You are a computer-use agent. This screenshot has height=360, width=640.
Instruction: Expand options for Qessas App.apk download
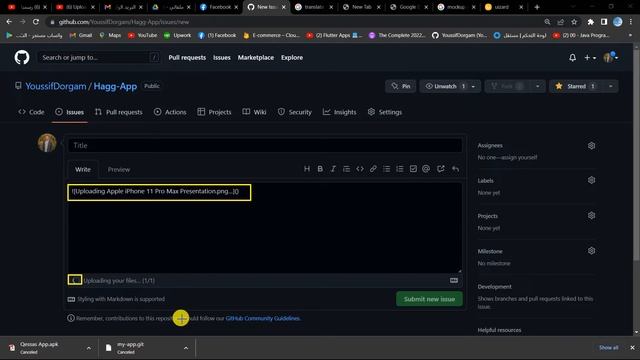[89, 348]
